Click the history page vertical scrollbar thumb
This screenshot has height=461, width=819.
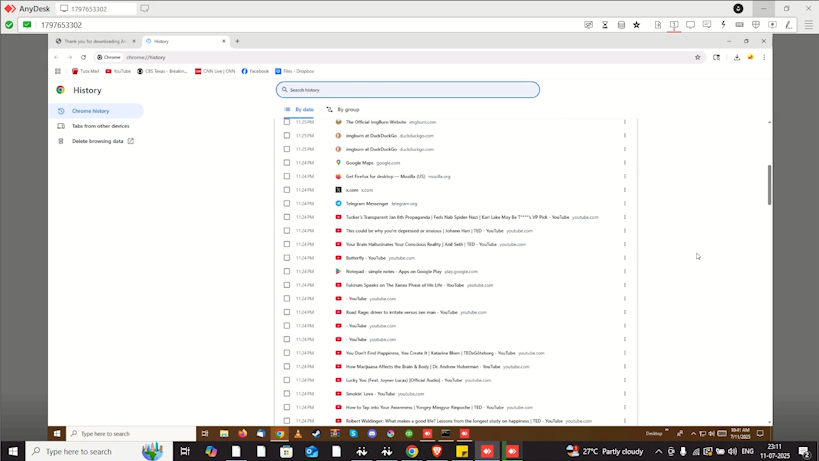769,185
